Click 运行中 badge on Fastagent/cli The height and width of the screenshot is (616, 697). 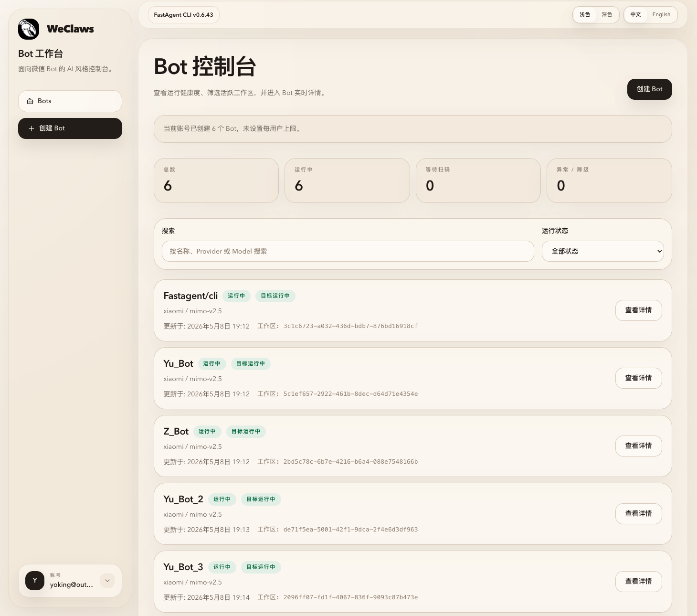[x=236, y=296]
